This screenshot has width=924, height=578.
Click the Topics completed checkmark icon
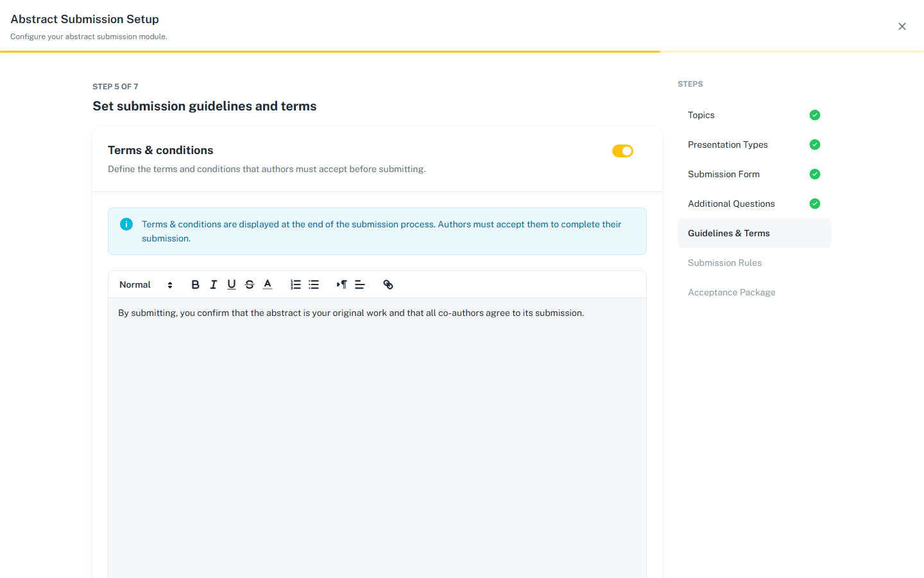pos(815,115)
